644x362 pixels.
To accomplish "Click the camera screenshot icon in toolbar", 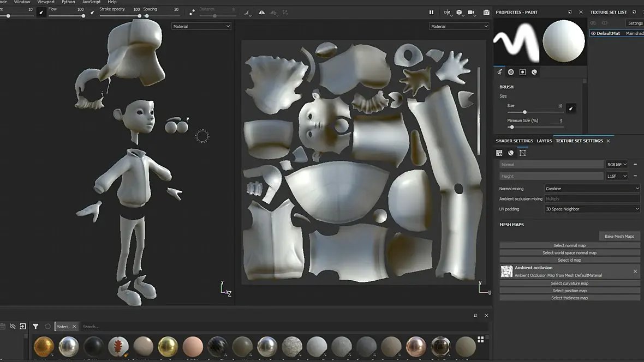I will [486, 12].
